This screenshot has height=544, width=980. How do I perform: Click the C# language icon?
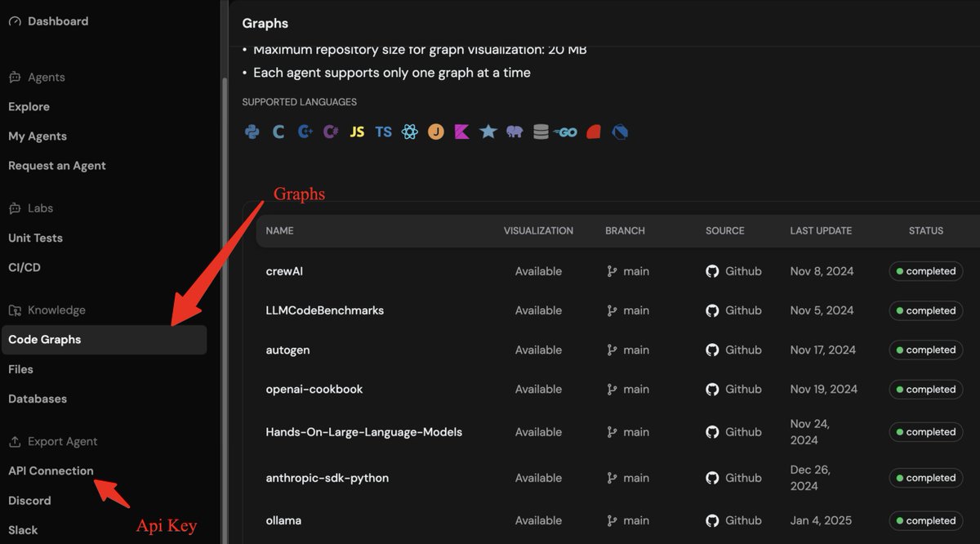click(x=331, y=132)
